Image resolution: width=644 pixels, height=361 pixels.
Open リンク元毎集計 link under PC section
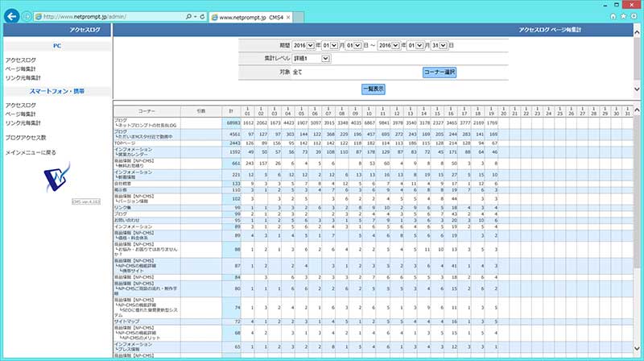[x=23, y=77]
